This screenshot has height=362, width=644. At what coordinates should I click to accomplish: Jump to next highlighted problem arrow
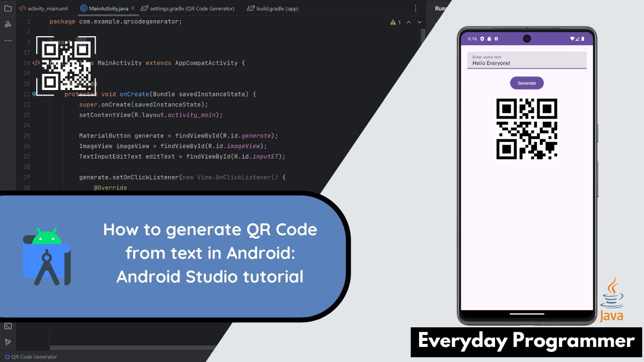coord(419,23)
